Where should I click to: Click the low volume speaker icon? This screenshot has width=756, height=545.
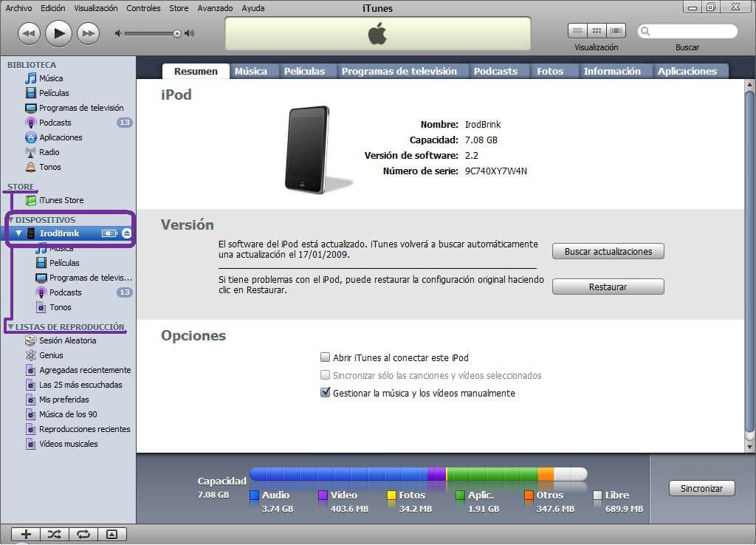tap(118, 33)
